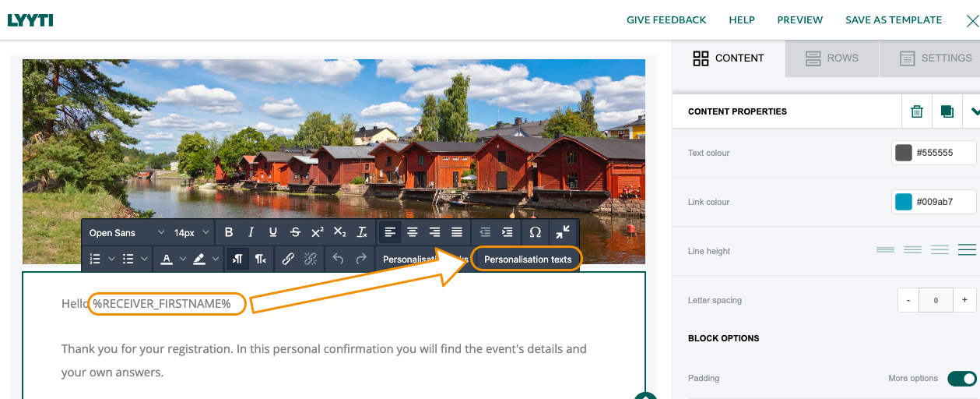The image size is (980, 399).
Task: Select second line height option
Action: 912,250
